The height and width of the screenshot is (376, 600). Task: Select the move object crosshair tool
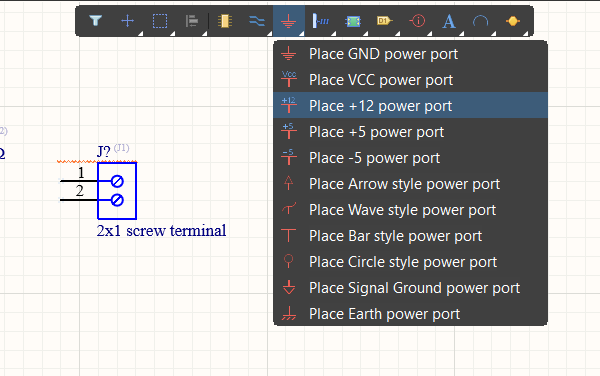tap(127, 21)
